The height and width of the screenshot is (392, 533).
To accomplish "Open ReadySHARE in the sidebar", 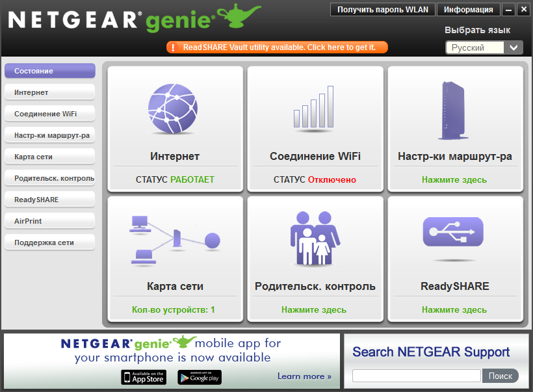I will 50,199.
